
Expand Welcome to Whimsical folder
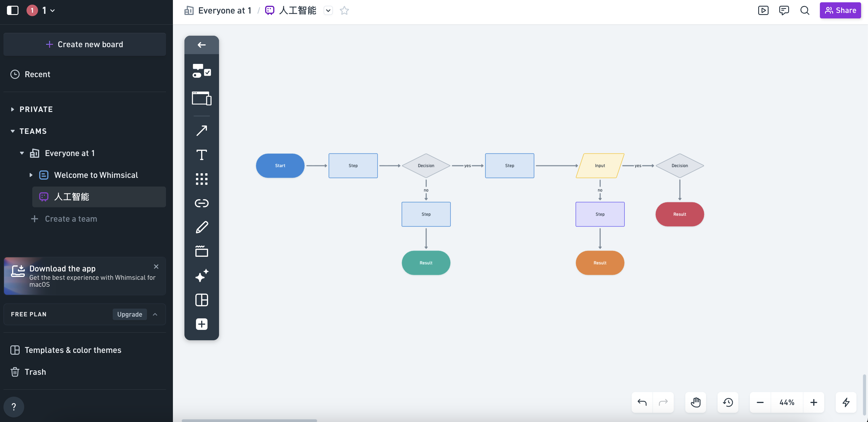click(x=31, y=175)
